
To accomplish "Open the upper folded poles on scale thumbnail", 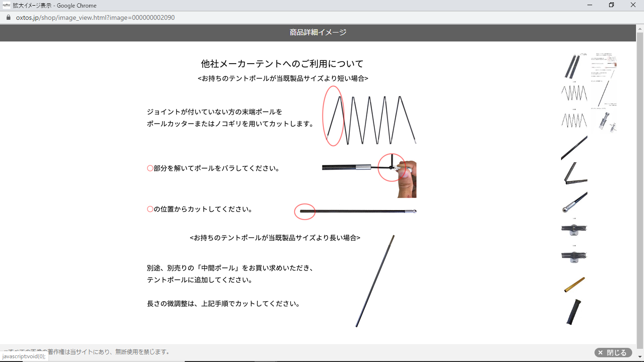I will [x=574, y=229].
